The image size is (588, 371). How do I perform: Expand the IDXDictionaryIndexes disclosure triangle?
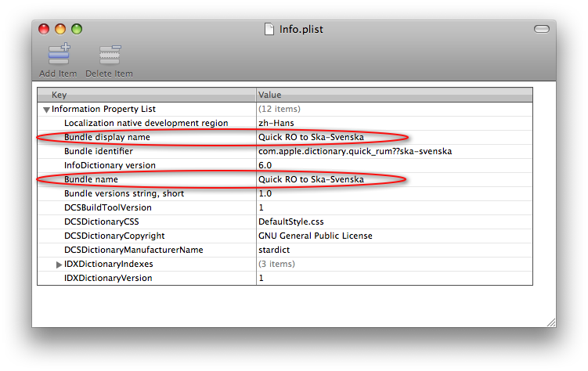[59, 265]
